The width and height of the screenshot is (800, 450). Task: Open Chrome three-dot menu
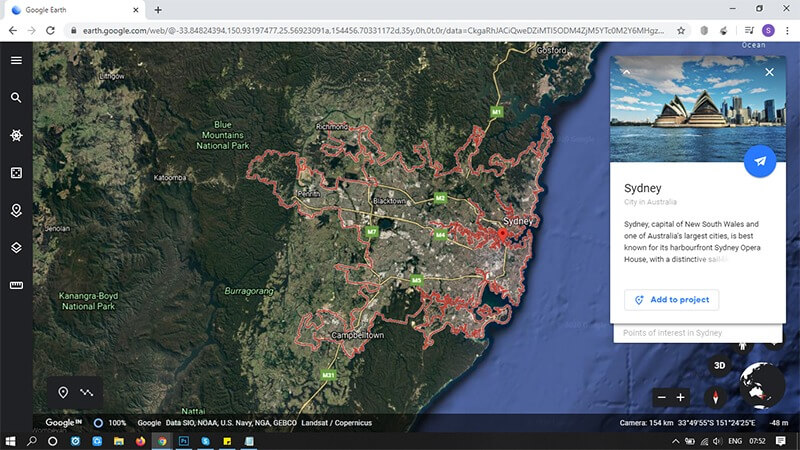787,31
